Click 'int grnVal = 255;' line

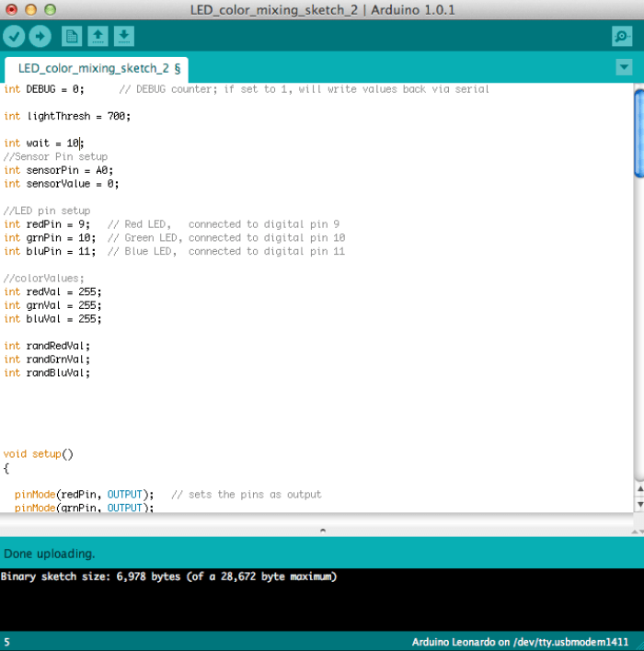(52, 305)
